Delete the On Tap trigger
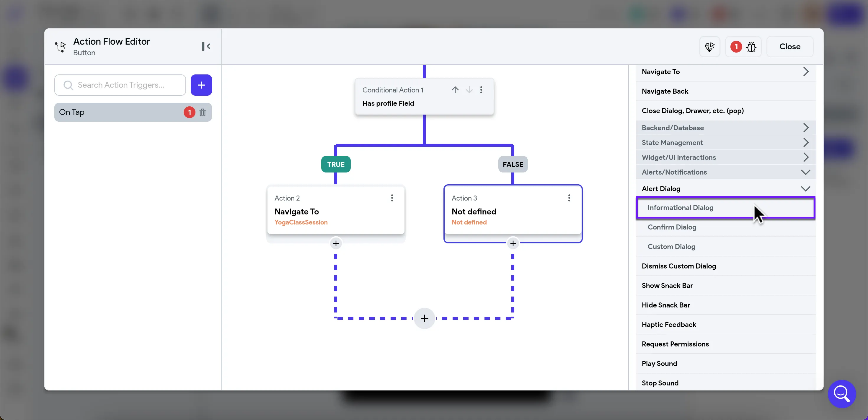Viewport: 868px width, 420px height. 203,112
